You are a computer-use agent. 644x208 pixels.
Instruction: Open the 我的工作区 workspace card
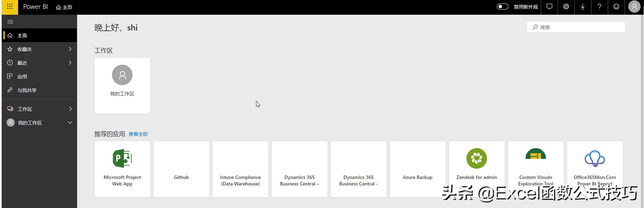[122, 86]
